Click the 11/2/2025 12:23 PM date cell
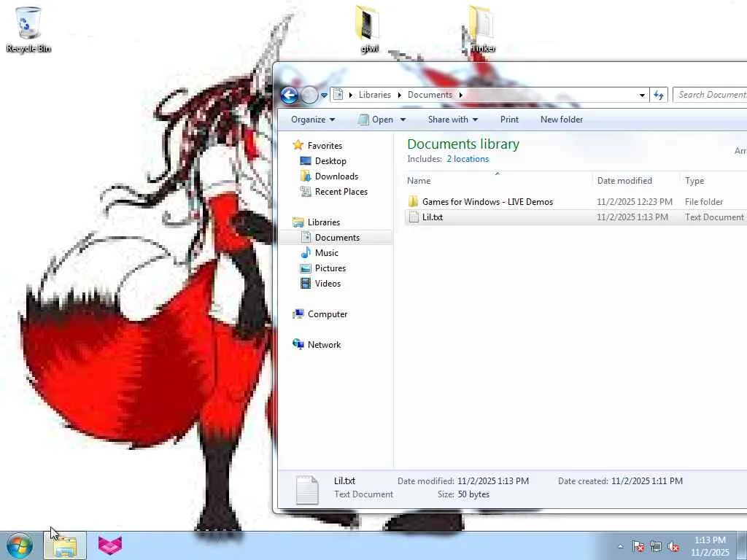747x560 pixels. tap(634, 202)
